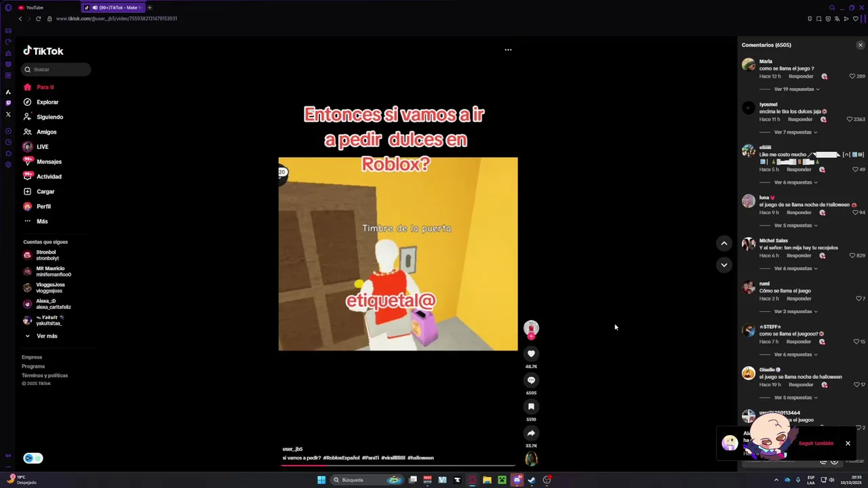
Task: Open the video comments bubble icon
Action: coord(531,380)
